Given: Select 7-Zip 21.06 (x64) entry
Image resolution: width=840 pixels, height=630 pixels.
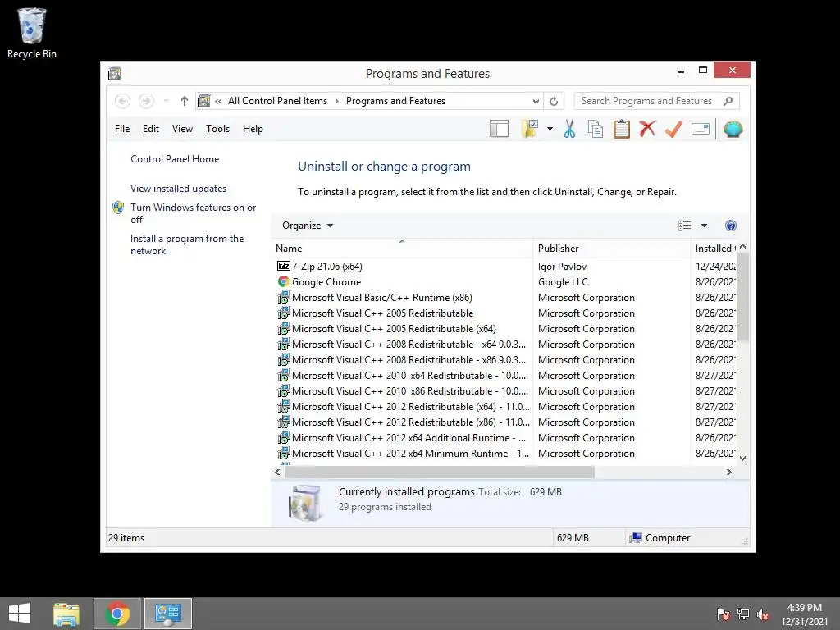Looking at the screenshot, I should 326,267.
